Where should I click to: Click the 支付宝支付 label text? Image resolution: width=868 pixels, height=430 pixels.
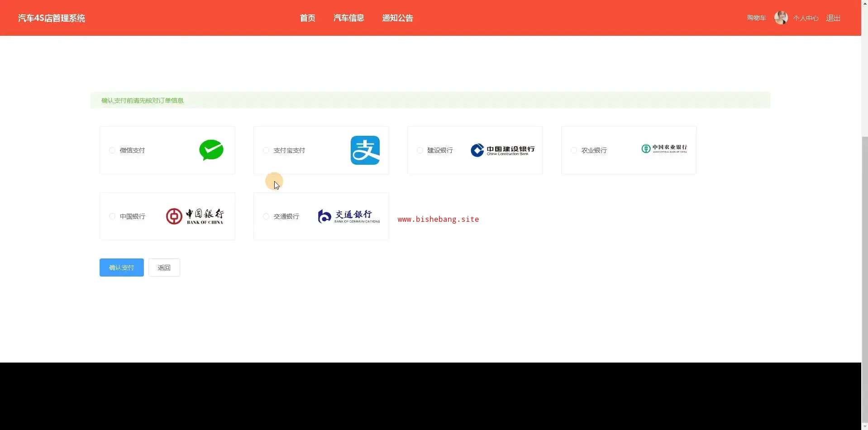(x=290, y=150)
